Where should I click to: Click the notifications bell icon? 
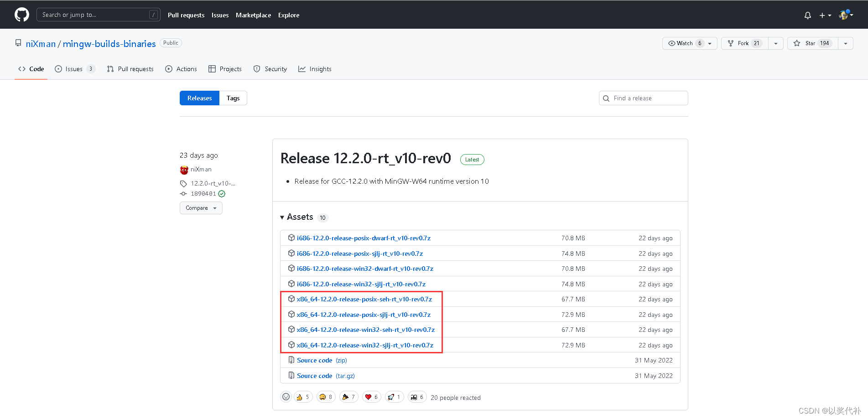click(807, 15)
